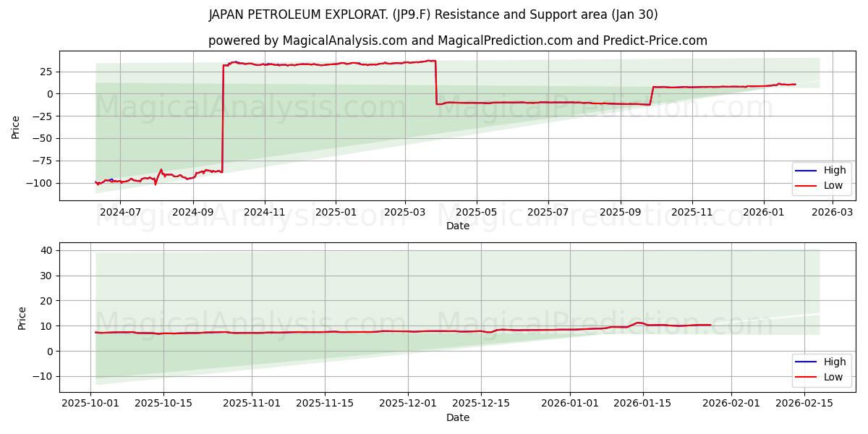Click the '2025-11-15' date tick label
The height and width of the screenshot is (434, 868).
[325, 404]
